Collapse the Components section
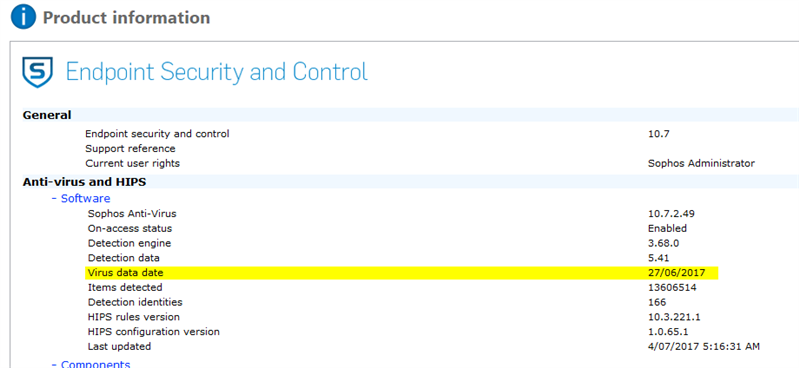Viewport: 799px width, 368px height. pos(91,364)
